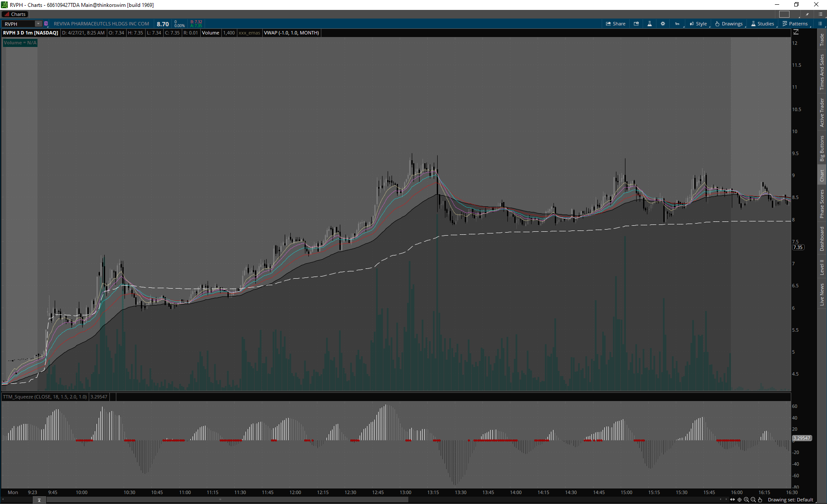Screen dimensions: 827x504
Task: Click the Drawing set: Default selector
Action: click(790, 500)
